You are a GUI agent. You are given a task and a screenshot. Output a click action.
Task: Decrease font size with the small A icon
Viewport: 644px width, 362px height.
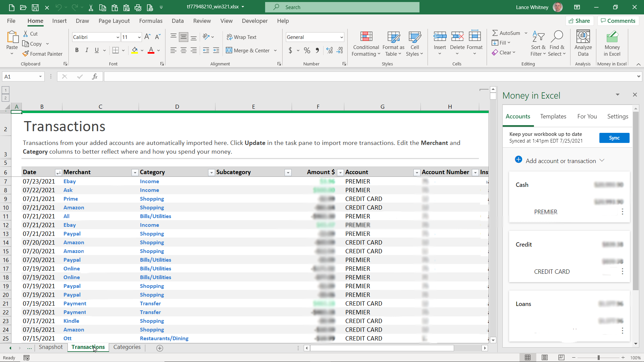[x=158, y=37]
